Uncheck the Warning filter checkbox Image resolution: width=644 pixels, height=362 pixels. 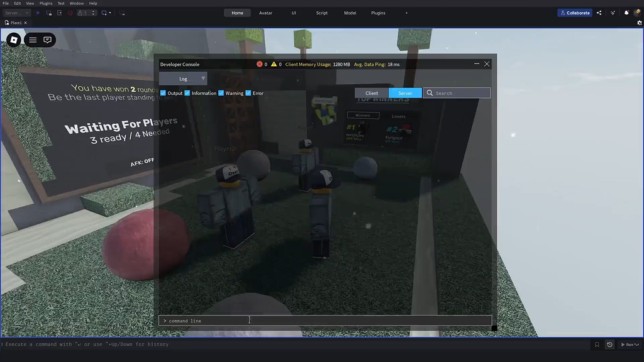point(221,93)
